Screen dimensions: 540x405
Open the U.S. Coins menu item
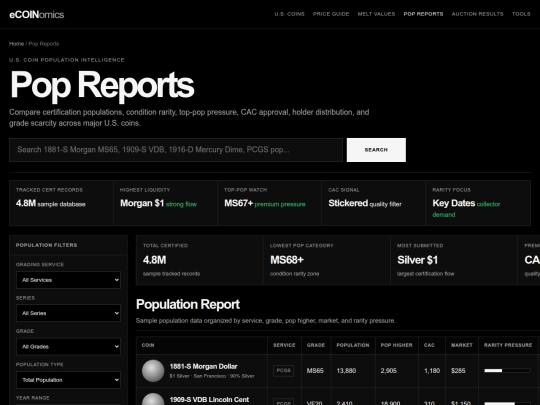click(289, 14)
